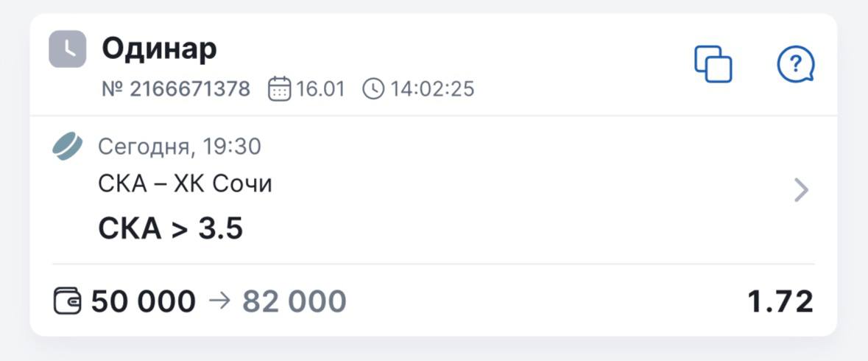Click the small clock icon beside 14:02:25
Image resolution: width=868 pixels, height=361 pixels.
click(373, 89)
